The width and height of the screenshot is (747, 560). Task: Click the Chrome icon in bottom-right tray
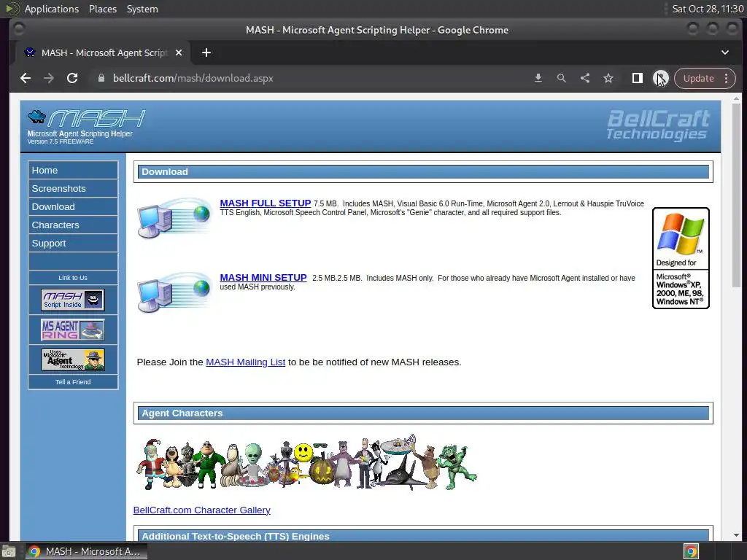coord(691,551)
